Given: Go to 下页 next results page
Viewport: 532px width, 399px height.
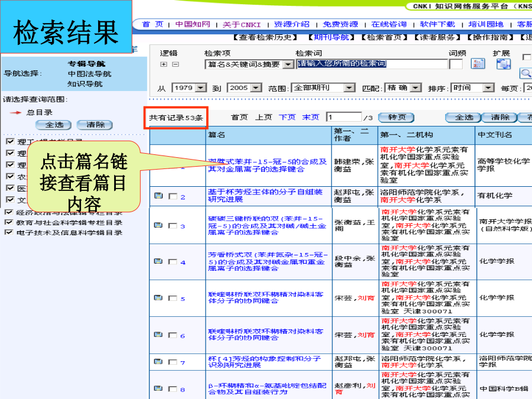Looking at the screenshot, I should (287, 118).
